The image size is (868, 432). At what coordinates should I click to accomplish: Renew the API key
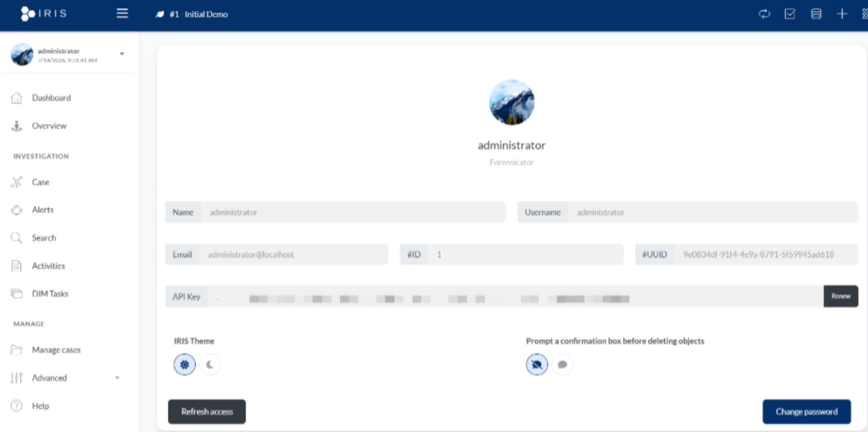(841, 296)
